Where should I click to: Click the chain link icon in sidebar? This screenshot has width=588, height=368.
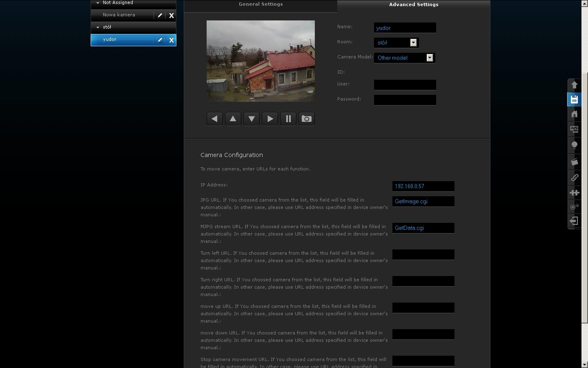574,177
